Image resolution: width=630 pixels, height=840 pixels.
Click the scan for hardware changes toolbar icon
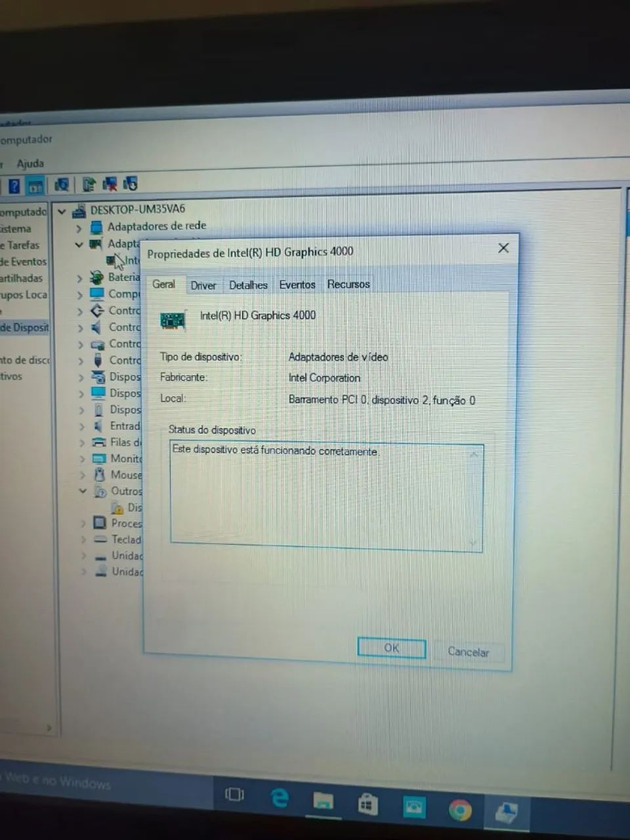point(62,184)
